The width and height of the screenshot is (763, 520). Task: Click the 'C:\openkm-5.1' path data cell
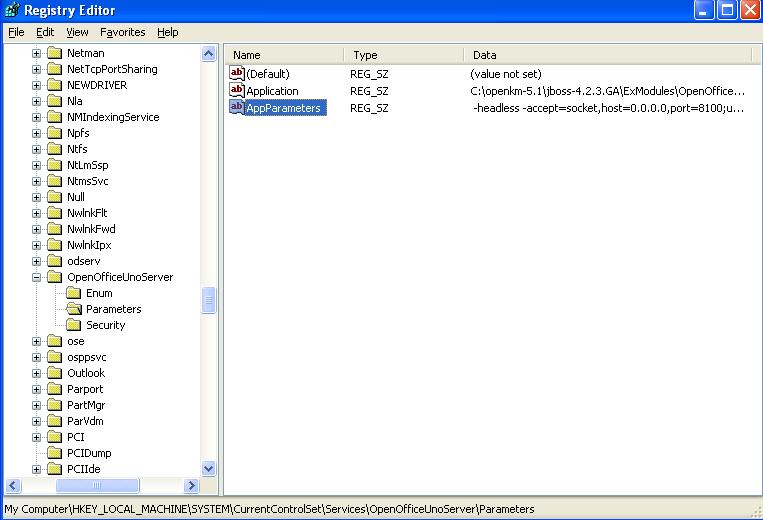(x=607, y=91)
